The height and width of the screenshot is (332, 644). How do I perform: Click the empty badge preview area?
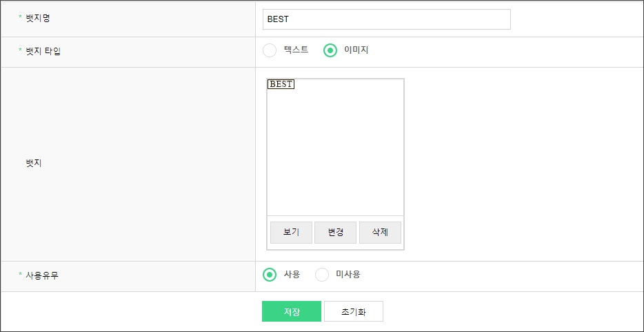(x=335, y=152)
